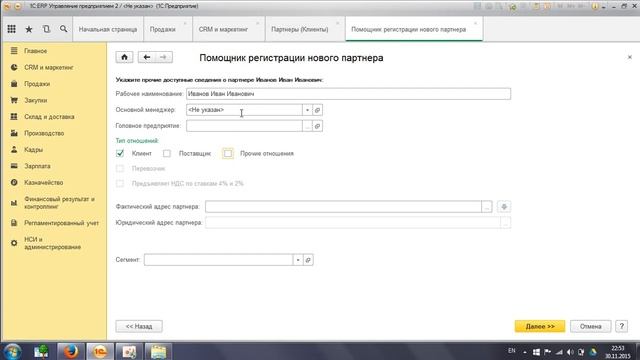Click the Регламентированный учет icon

pos(14,223)
